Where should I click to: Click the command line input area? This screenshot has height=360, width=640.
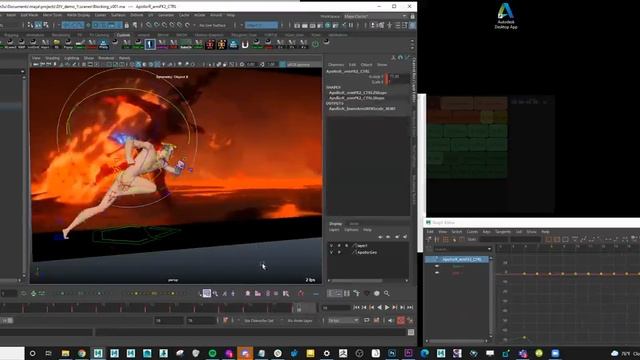pyautogui.click(x=47, y=333)
